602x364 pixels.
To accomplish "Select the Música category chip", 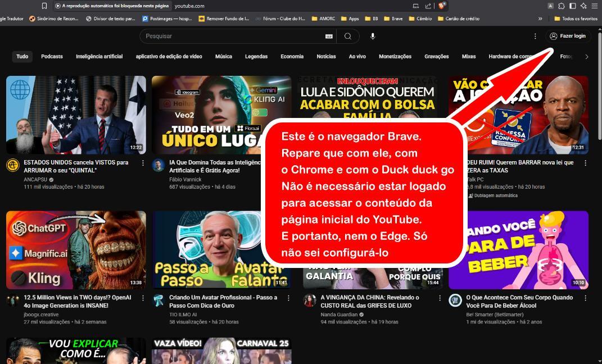I will (x=224, y=56).
